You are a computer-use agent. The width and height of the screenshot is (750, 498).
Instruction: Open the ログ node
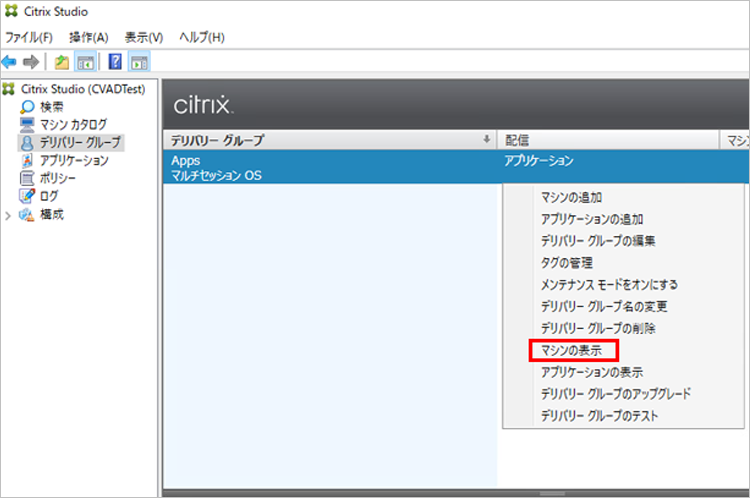(49, 196)
